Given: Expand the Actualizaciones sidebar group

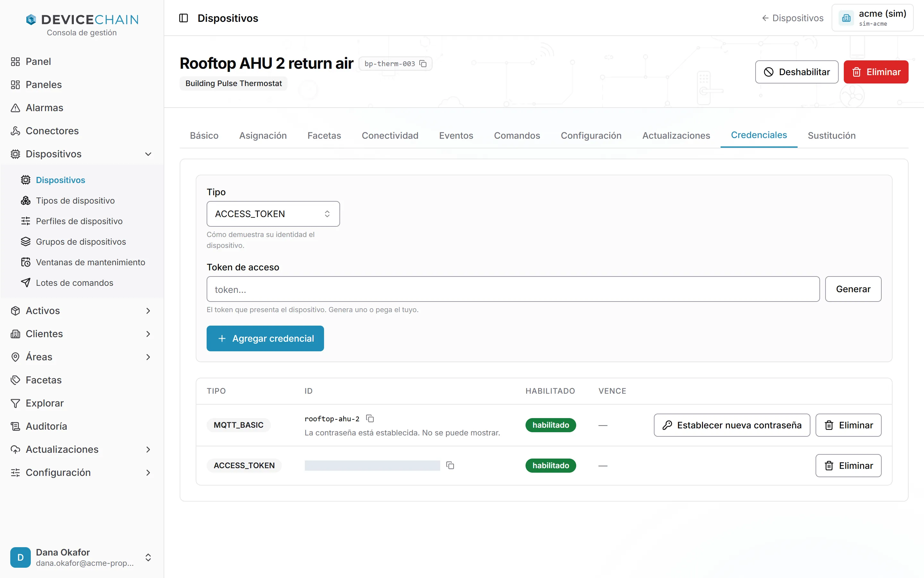Looking at the screenshot, I should [82, 450].
